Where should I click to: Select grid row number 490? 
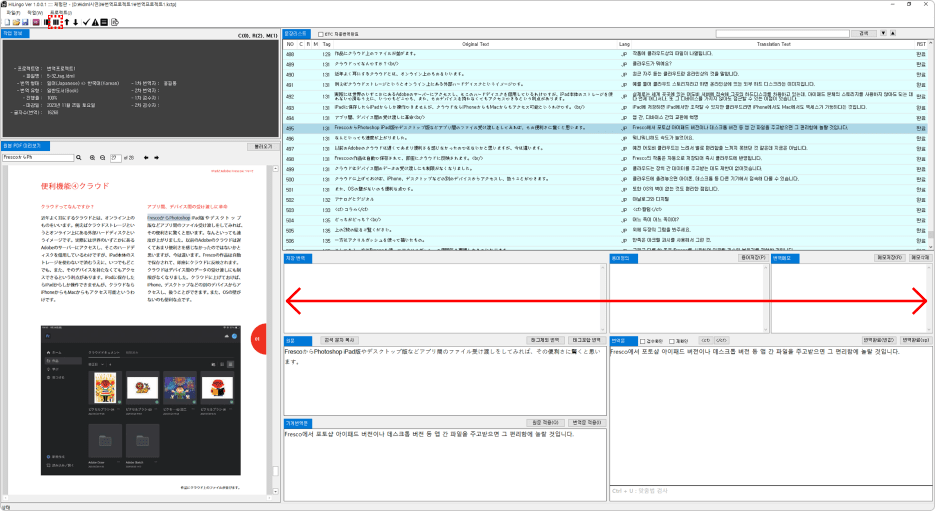click(x=605, y=75)
